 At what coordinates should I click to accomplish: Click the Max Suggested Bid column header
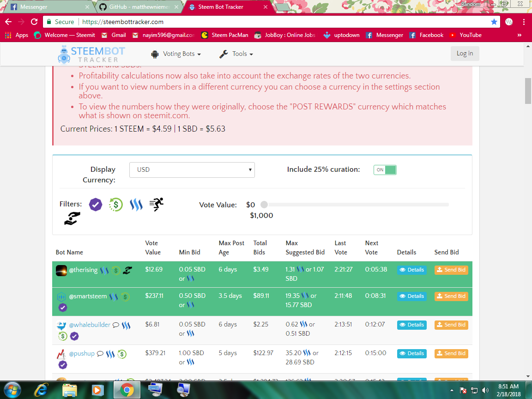[x=305, y=248]
